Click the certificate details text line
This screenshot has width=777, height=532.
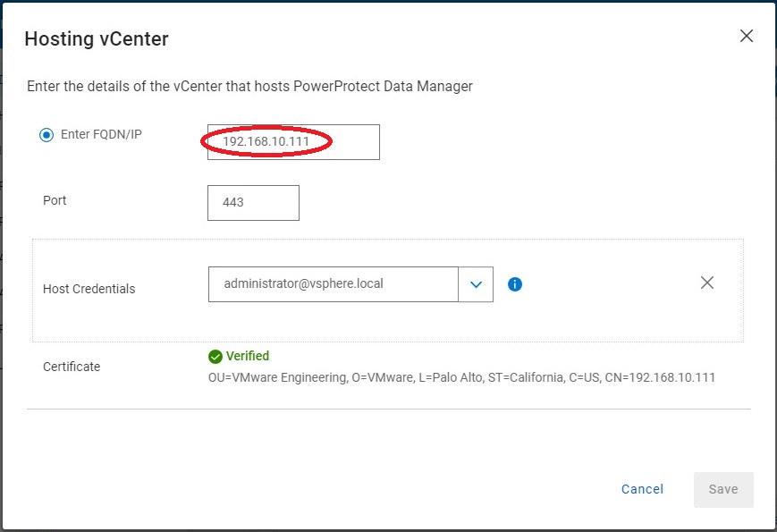click(x=461, y=377)
